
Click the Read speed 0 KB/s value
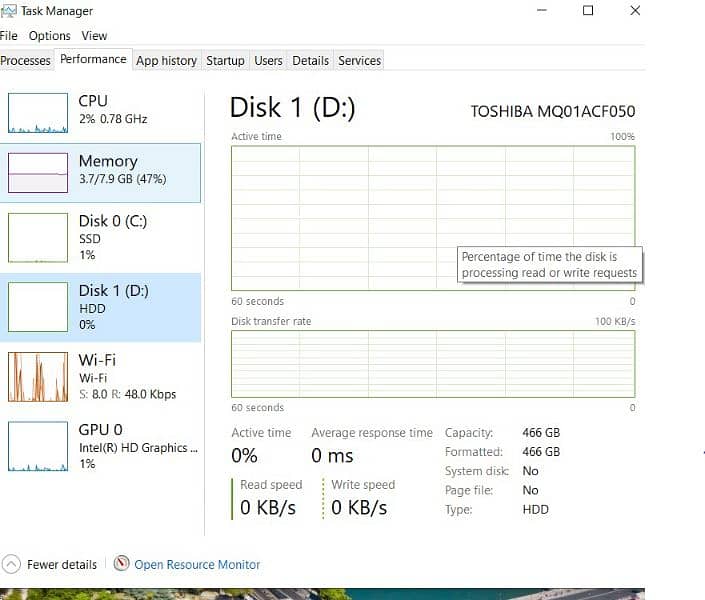pos(268,508)
